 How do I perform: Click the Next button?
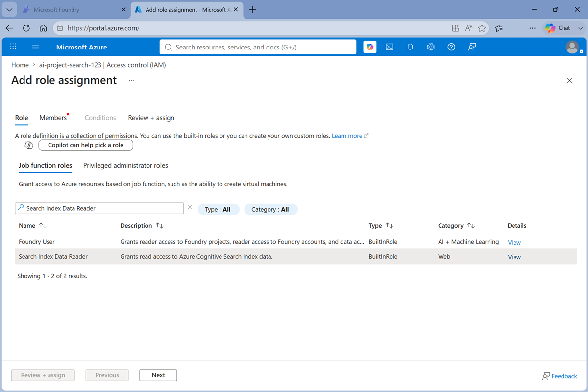pos(158,375)
